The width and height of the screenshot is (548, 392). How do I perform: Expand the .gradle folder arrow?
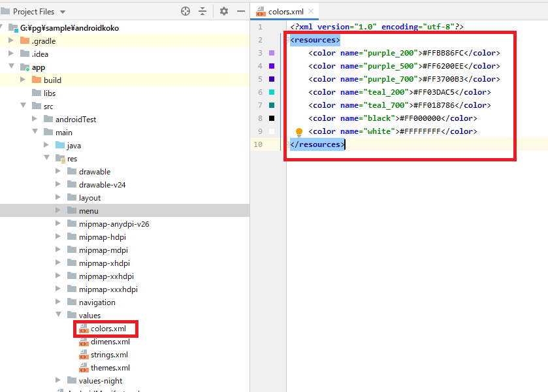[x=11, y=41]
